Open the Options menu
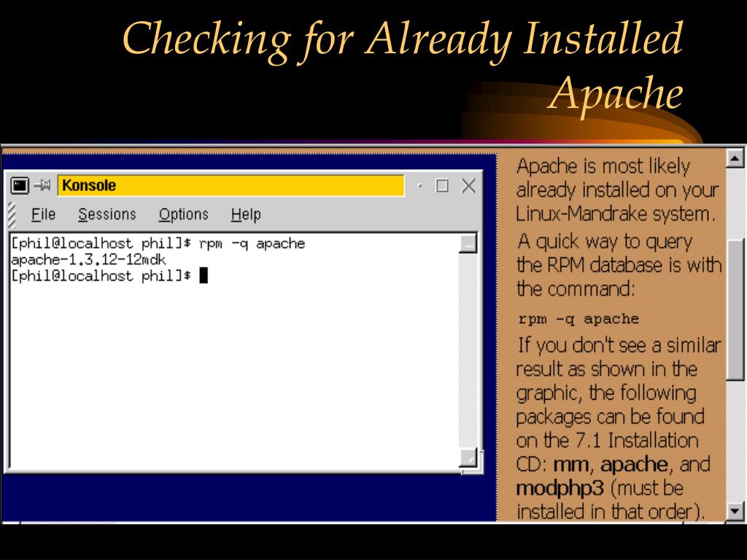This screenshot has height=560, width=747. pyautogui.click(x=183, y=214)
